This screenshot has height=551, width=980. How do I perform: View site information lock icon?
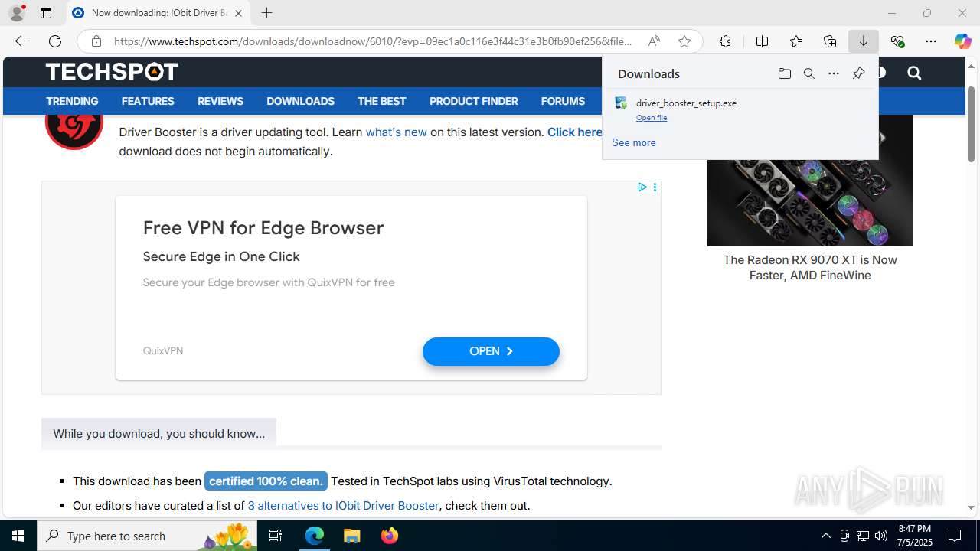click(x=96, y=41)
